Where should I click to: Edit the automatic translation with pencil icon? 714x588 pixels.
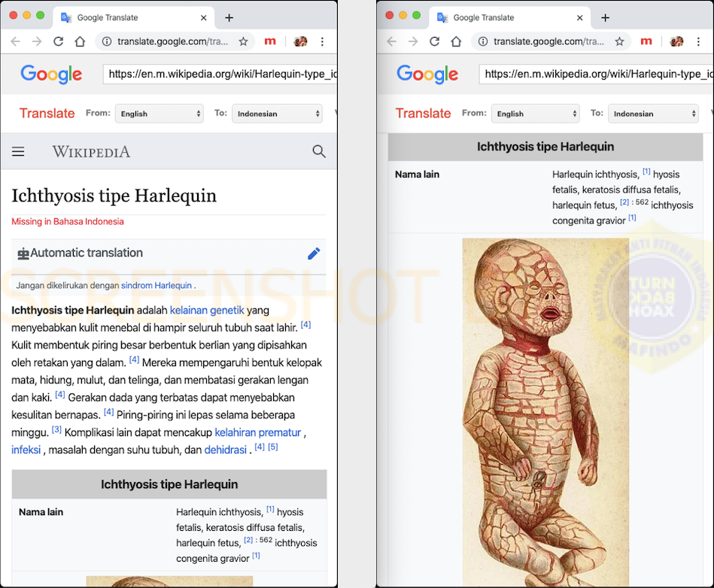pos(314,253)
